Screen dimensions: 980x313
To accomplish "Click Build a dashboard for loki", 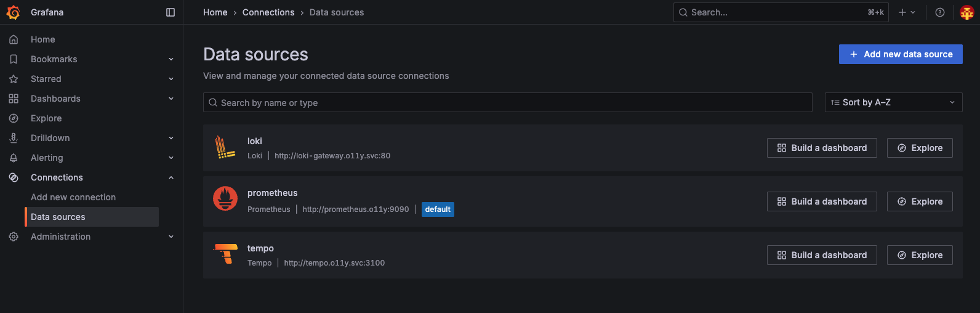I will pos(822,148).
